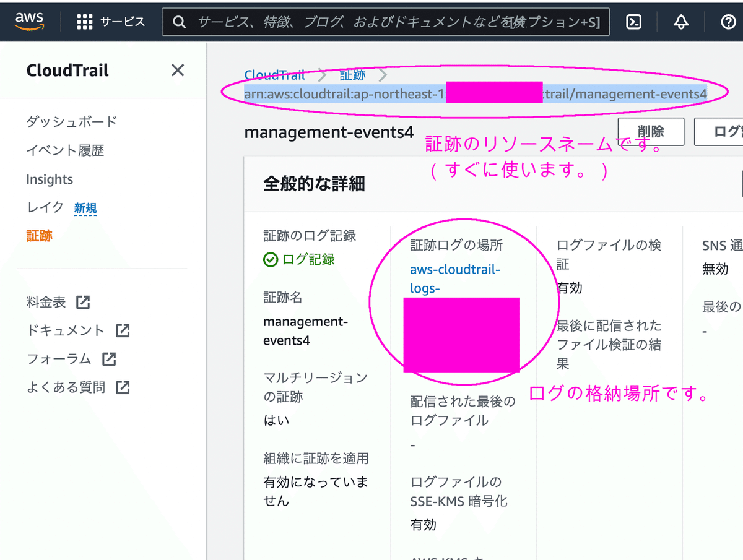Open イベント履歴 in sidebar
The width and height of the screenshot is (743, 560).
click(x=65, y=150)
